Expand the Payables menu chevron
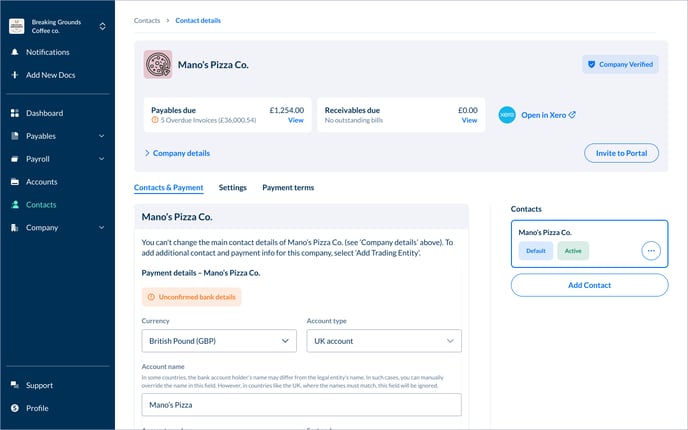 (x=101, y=136)
